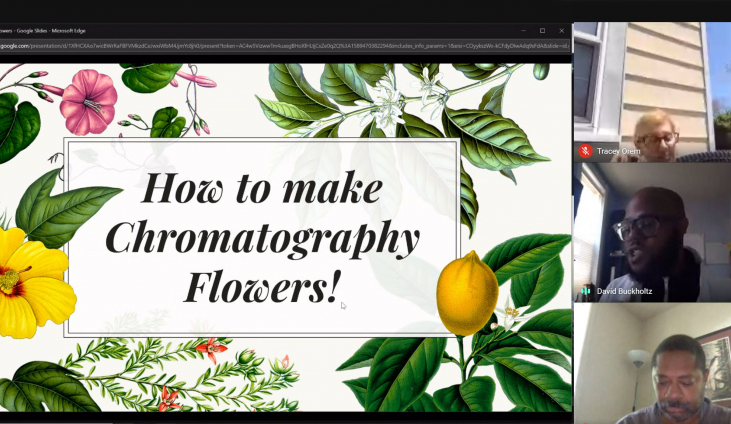Click the "Flowers!" text on the slide

[262, 286]
